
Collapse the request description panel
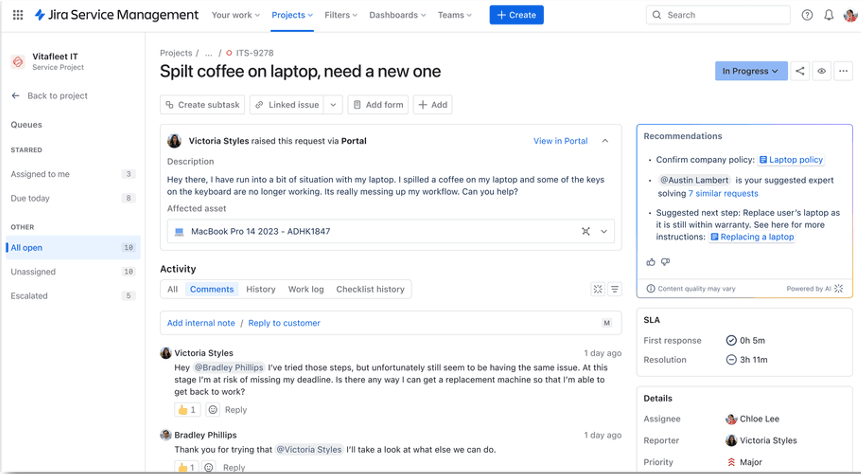pos(605,141)
